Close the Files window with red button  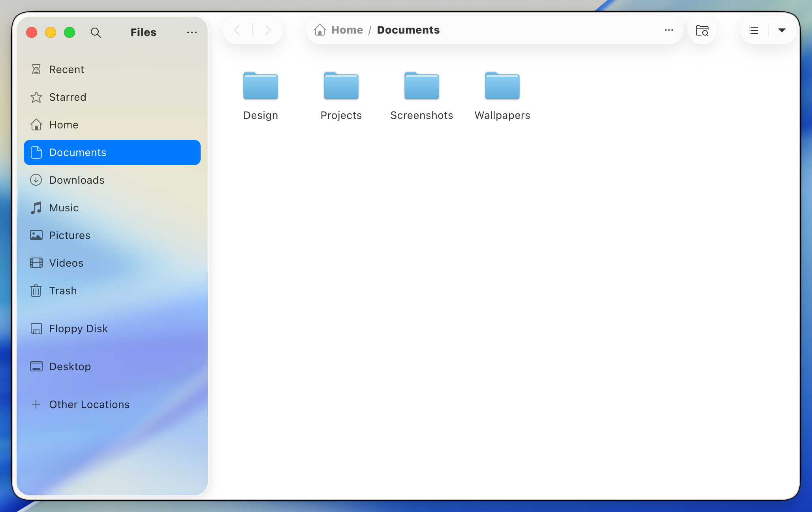pyautogui.click(x=32, y=32)
